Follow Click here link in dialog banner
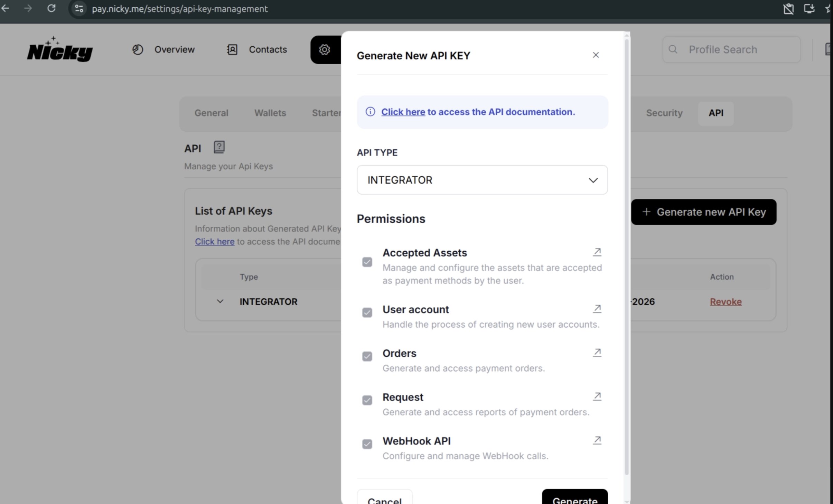Viewport: 833px width, 504px height. tap(403, 112)
